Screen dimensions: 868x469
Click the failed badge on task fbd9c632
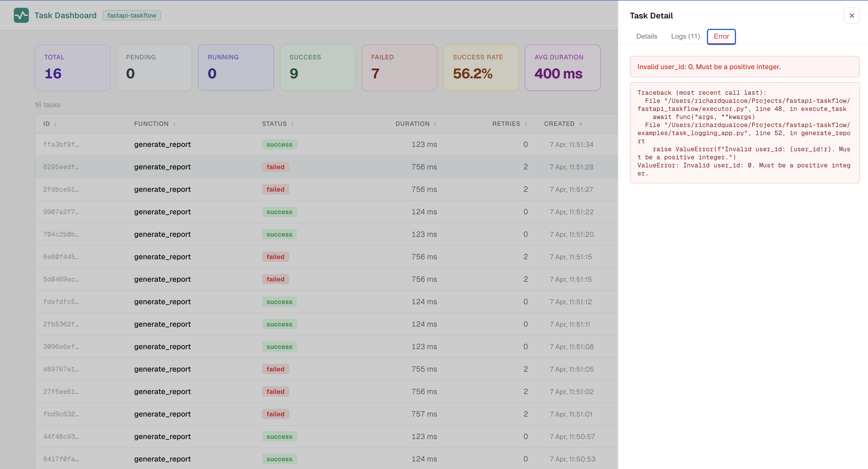(x=275, y=414)
